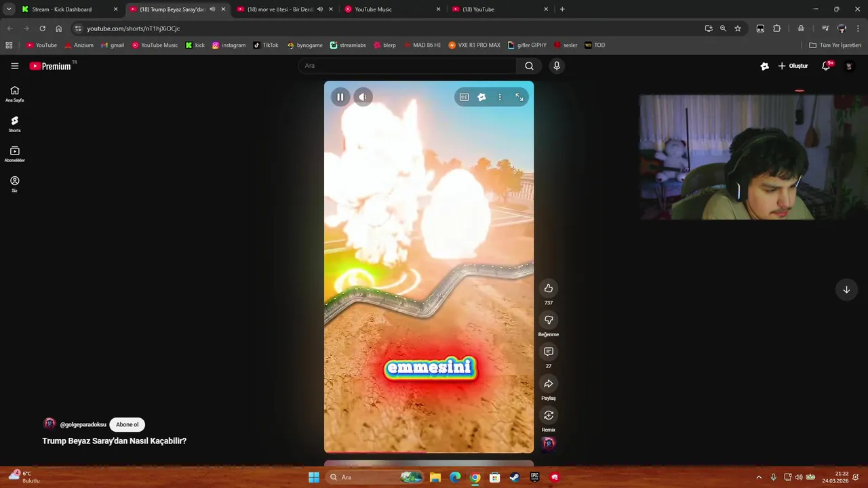The height and width of the screenshot is (488, 868).
Task: Like the Short with 737 likes
Action: click(549, 288)
